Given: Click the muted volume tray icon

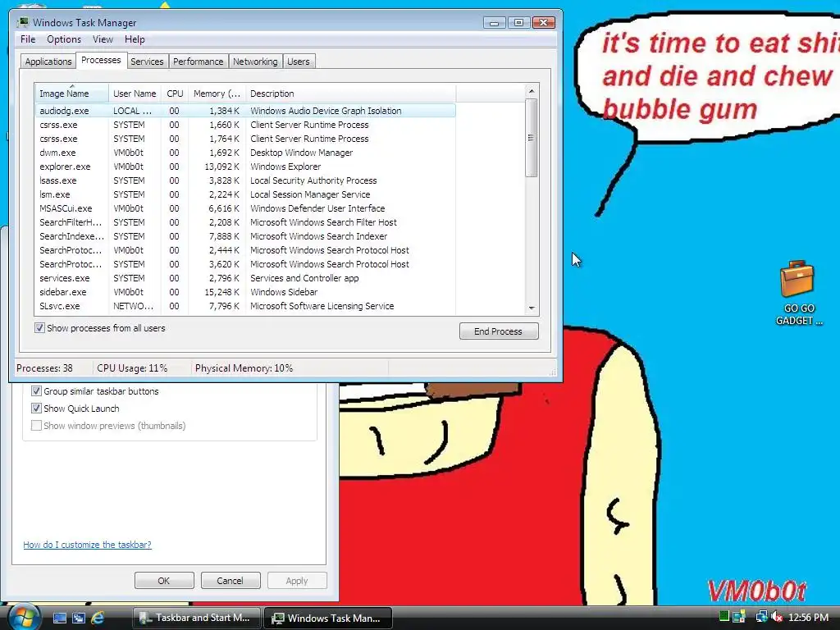Looking at the screenshot, I should pos(777,617).
